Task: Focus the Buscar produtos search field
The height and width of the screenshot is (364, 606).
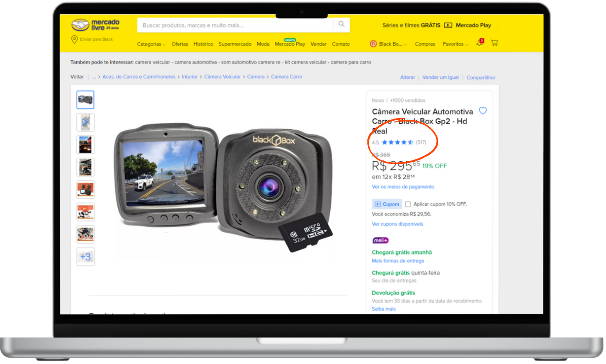Action: [x=236, y=25]
